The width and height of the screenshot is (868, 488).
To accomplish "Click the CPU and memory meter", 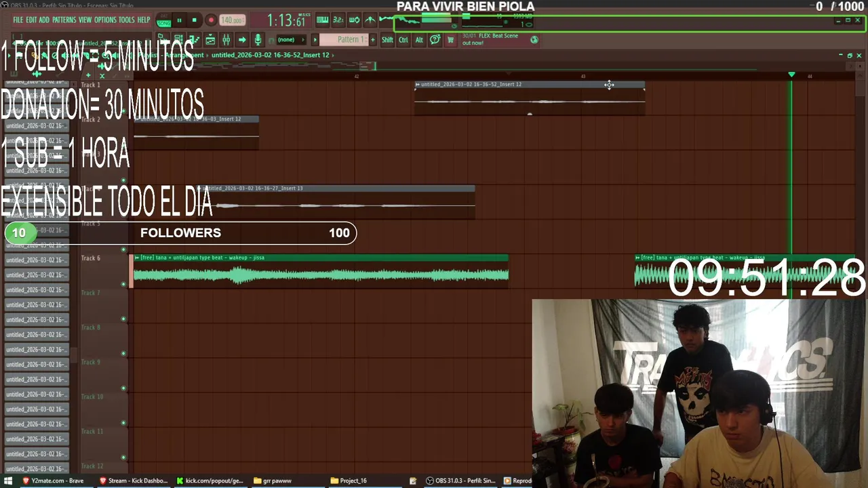I will point(498,21).
